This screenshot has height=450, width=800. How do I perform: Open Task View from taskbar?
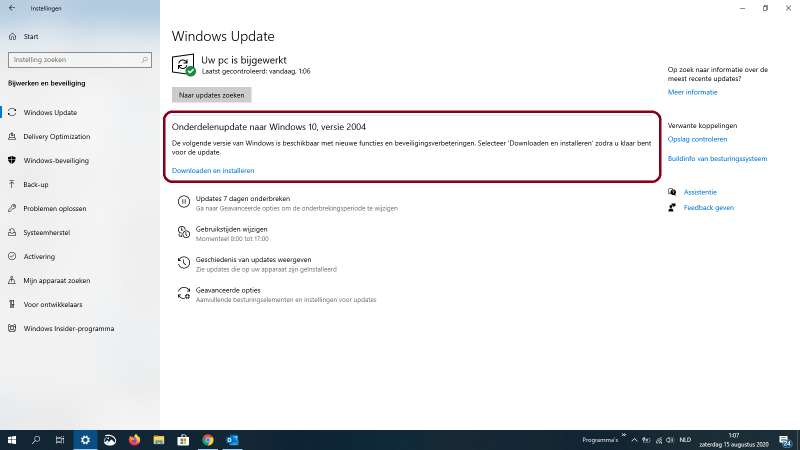60,440
